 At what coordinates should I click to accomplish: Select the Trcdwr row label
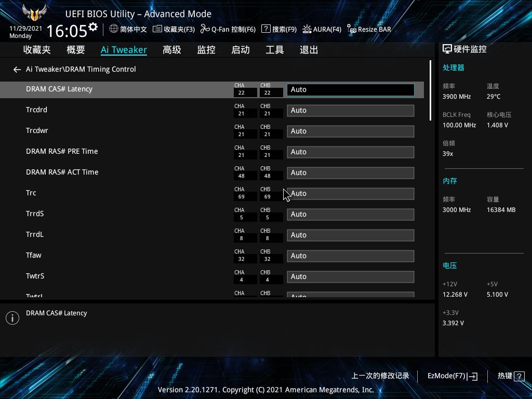(x=37, y=130)
